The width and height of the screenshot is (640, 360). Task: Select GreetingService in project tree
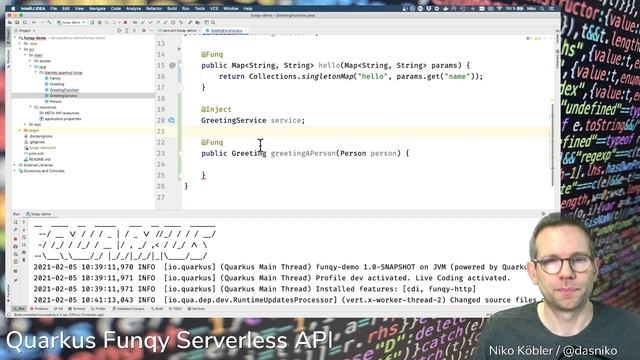[63, 96]
